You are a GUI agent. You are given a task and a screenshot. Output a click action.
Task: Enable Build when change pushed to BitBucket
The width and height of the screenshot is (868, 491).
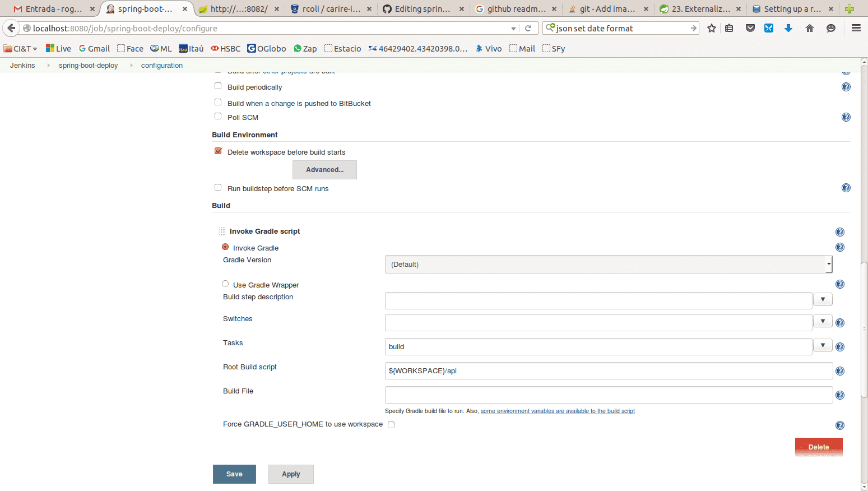[x=218, y=102]
